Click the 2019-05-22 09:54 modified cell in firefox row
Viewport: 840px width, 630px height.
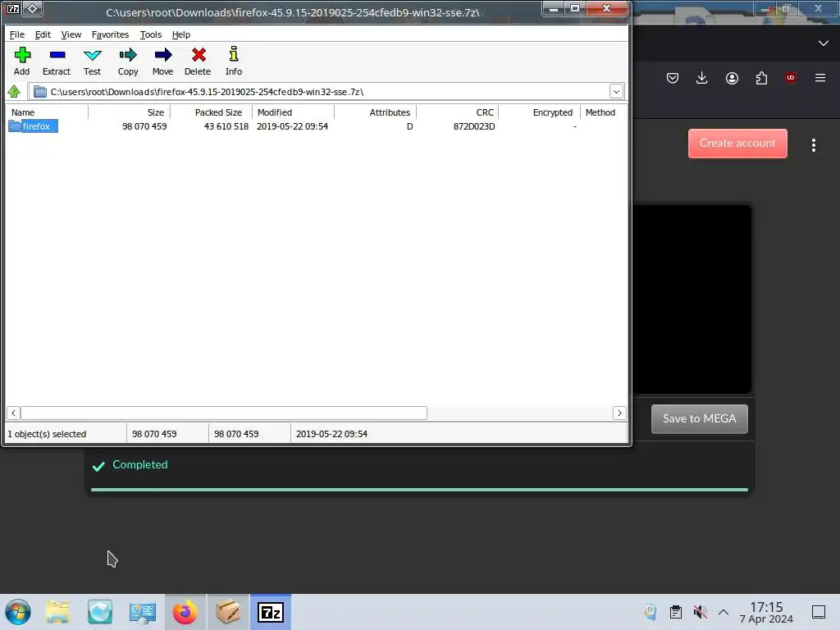point(293,126)
